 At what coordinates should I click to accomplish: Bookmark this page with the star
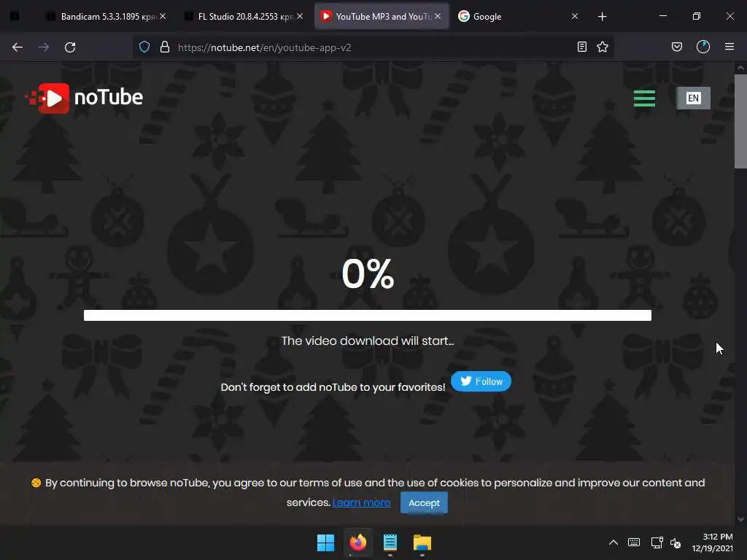[603, 47]
